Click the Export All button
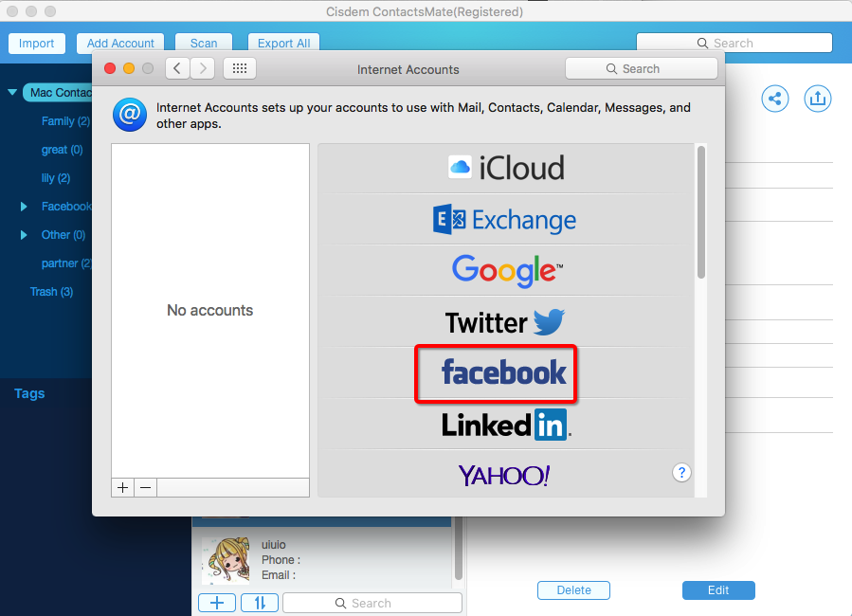Screen dimensions: 852x616 283,44
